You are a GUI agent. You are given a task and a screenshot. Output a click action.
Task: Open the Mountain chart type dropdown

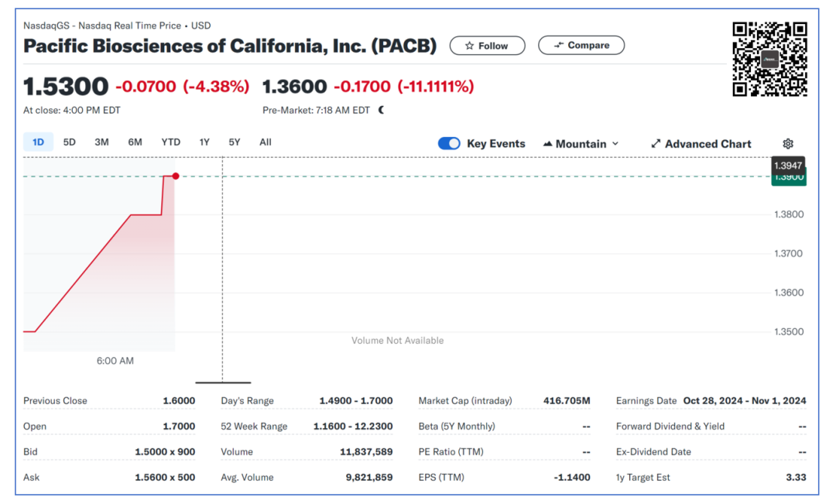point(581,144)
